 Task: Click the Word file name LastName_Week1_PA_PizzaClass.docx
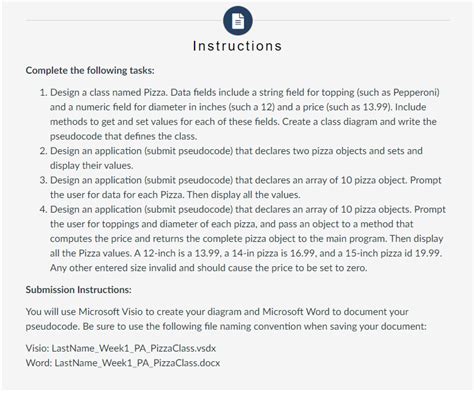pos(137,363)
